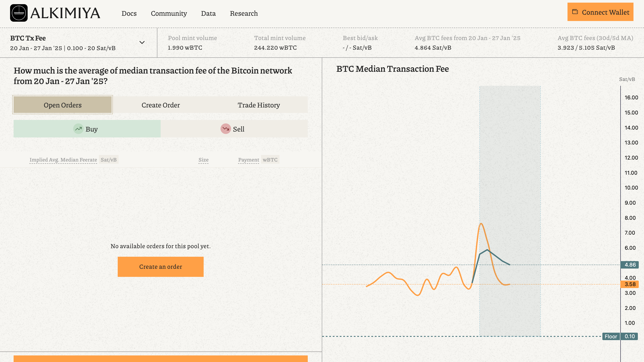
Task: Click the Implied Avg. Median Feerate header
Action: click(x=63, y=160)
